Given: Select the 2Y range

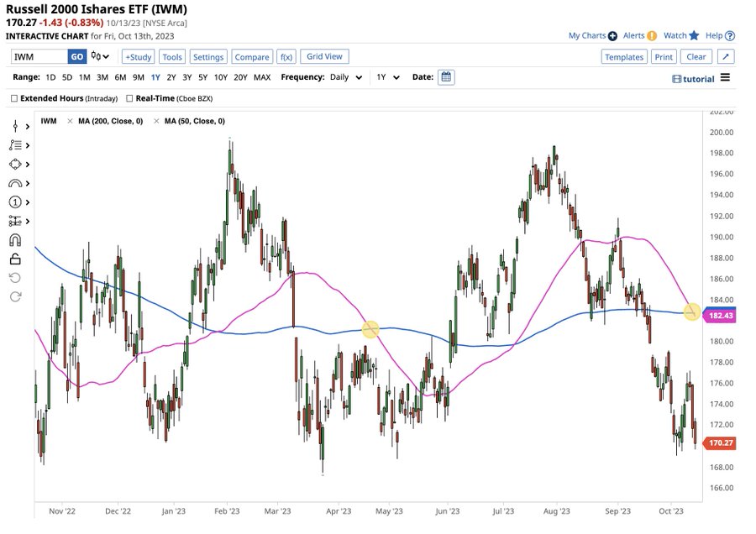Looking at the screenshot, I should point(171,77).
